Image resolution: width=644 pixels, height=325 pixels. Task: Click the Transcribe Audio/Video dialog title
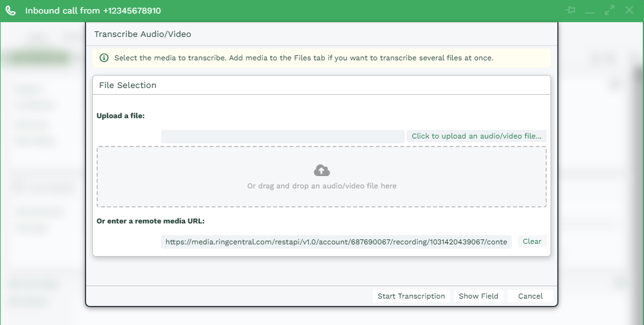pyautogui.click(x=143, y=34)
